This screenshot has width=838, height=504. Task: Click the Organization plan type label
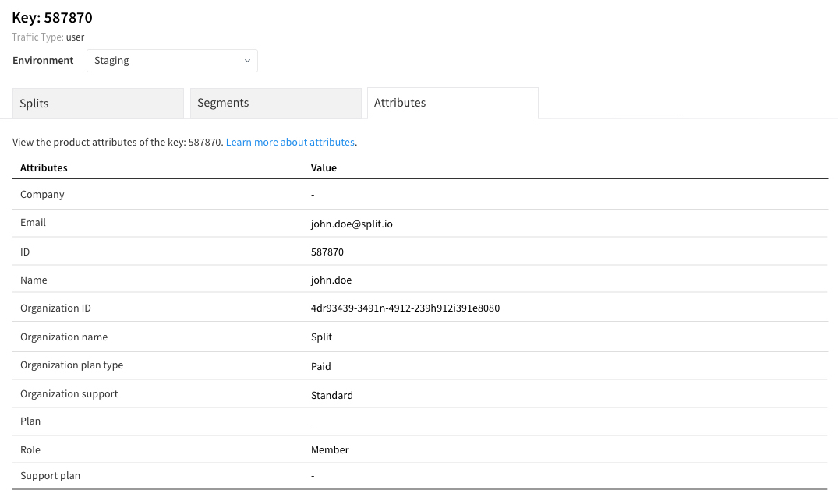[72, 365]
